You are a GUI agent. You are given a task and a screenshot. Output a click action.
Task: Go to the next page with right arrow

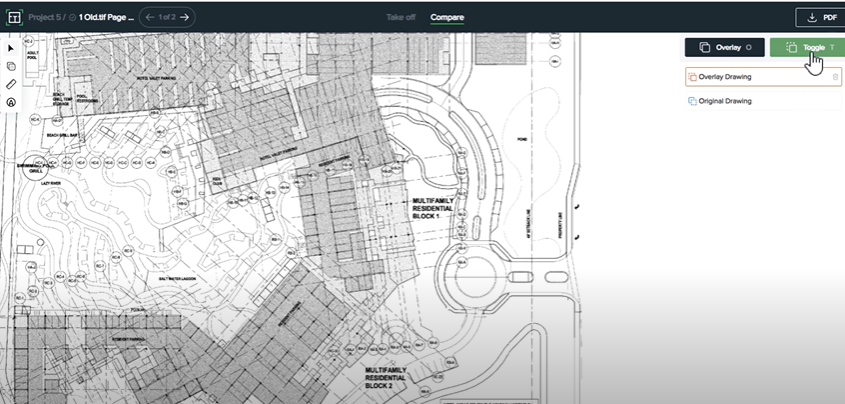coord(184,17)
